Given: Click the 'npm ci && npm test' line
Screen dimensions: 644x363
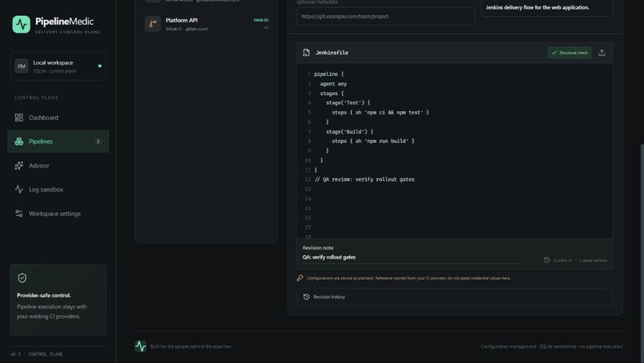Looking at the screenshot, I should [380, 112].
